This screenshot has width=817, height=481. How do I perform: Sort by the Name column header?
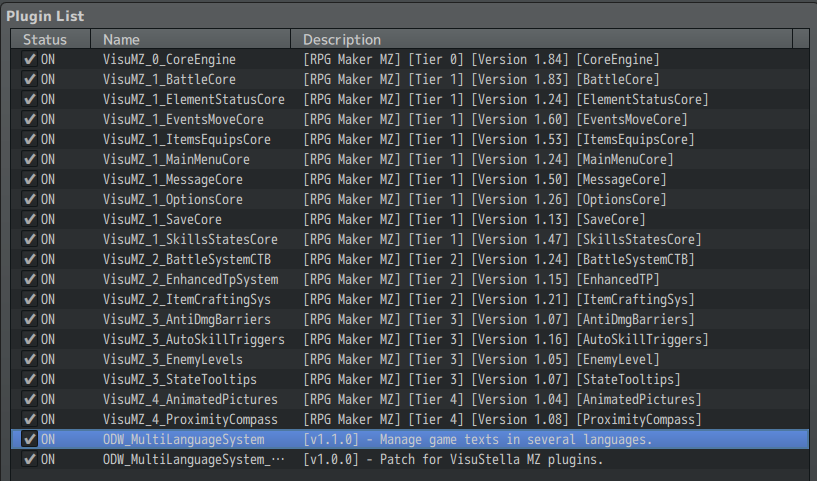coord(191,39)
